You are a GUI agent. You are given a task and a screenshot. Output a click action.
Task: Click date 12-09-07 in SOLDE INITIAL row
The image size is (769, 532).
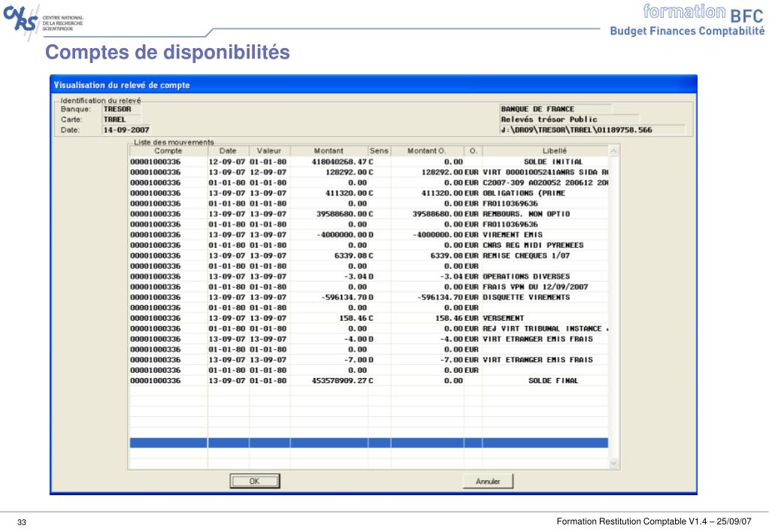point(227,162)
